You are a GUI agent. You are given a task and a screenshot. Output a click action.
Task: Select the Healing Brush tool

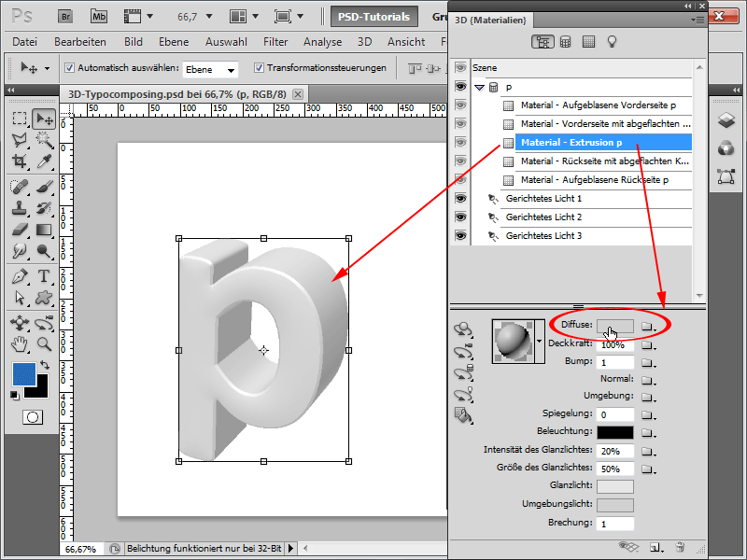[19, 187]
